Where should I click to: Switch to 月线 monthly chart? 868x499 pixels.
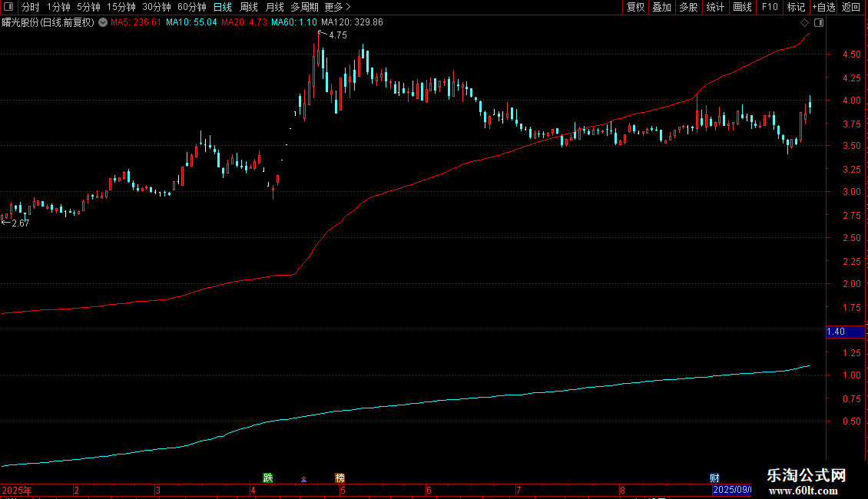tap(274, 7)
